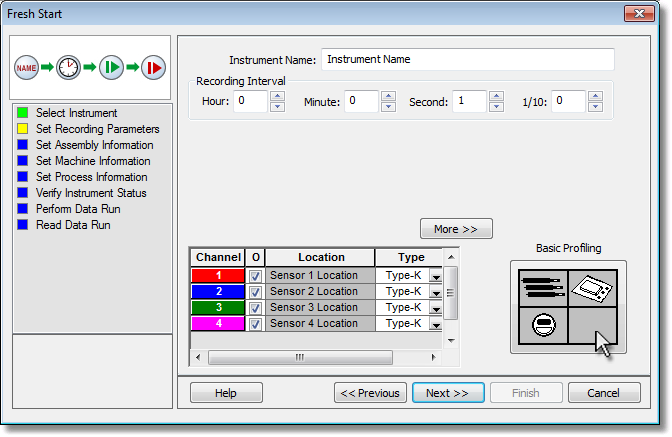Select the circuit board profiling icon

[x=593, y=287]
